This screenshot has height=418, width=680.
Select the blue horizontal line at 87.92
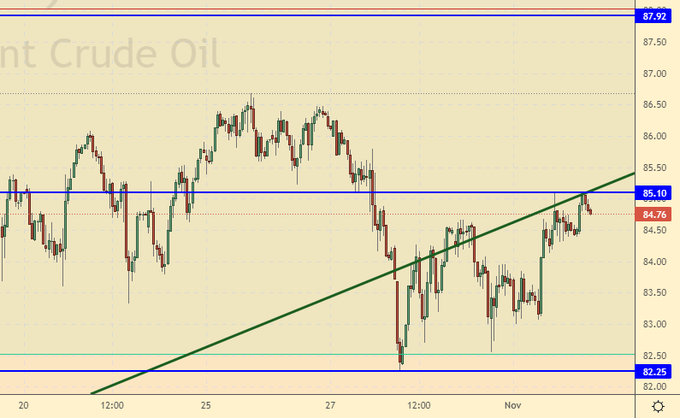(300, 15)
